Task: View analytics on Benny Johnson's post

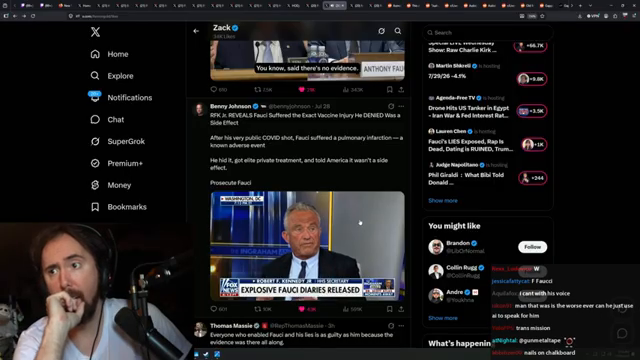Action: 353,309
